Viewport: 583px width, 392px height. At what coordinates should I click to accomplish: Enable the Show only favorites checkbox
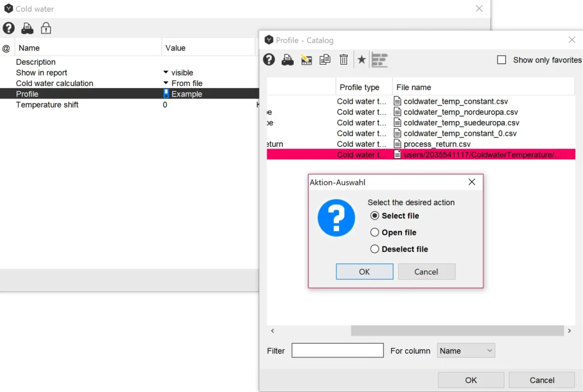click(502, 60)
